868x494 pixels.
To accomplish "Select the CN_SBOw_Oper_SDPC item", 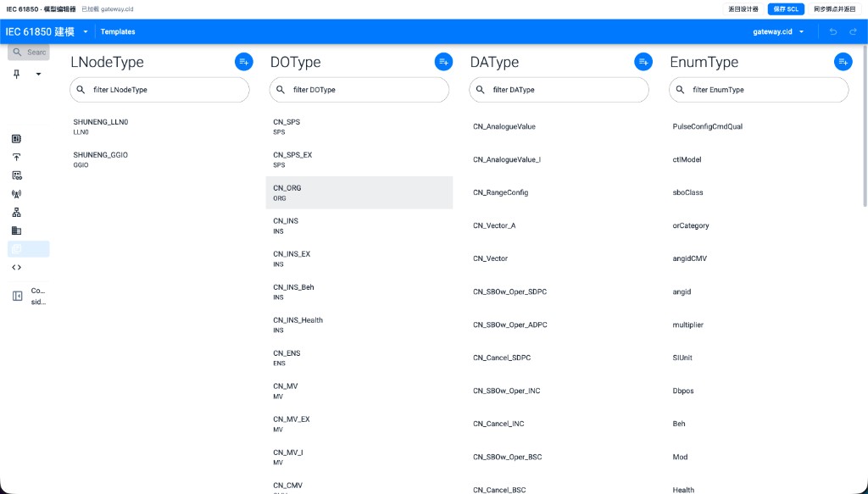I will click(x=559, y=291).
